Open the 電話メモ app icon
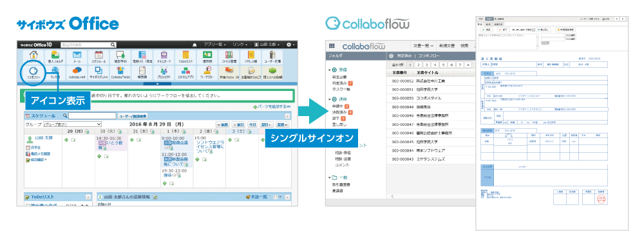Viewport: 644px width, 247px height. 142,57
